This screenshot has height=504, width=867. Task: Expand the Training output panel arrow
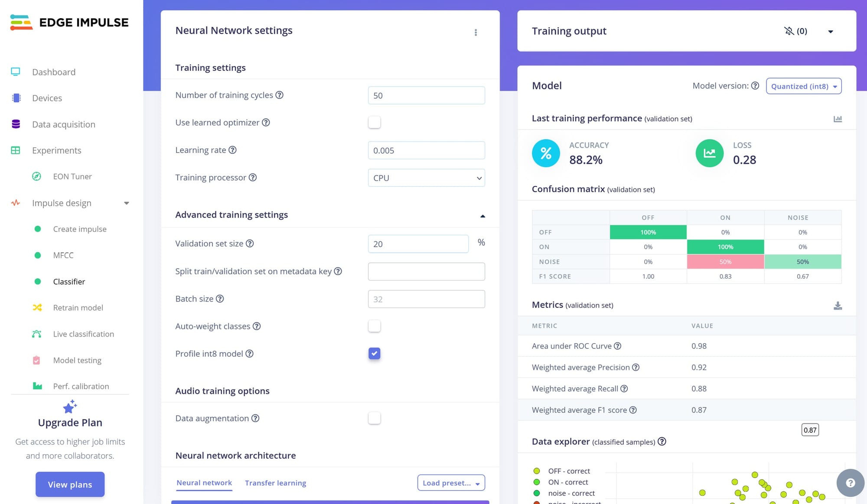click(831, 32)
